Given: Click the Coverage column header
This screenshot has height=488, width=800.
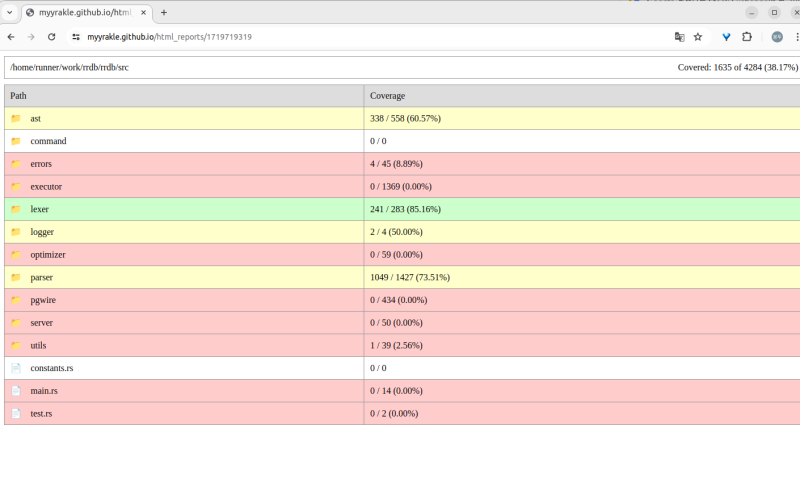Looking at the screenshot, I should coord(387,96).
